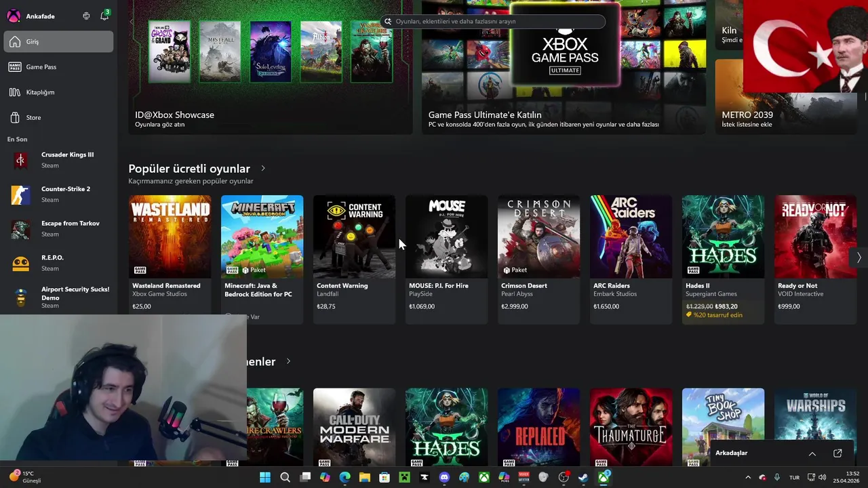Open Windows taskbar search
The image size is (868, 488).
285,477
